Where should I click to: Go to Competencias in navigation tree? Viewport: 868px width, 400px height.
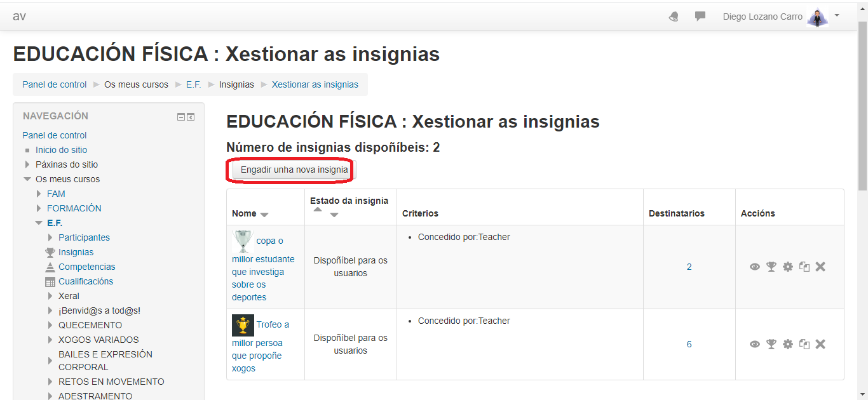point(86,267)
